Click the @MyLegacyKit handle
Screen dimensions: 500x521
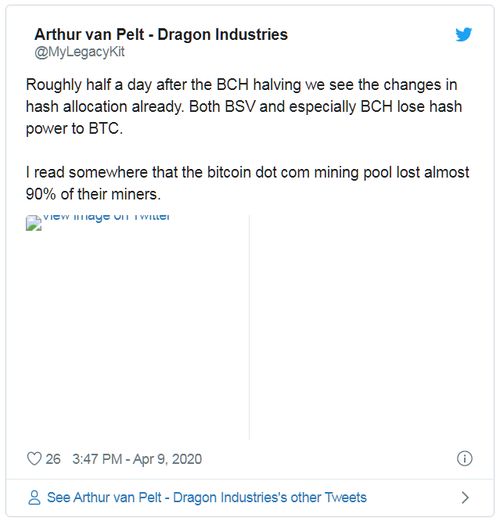80,52
